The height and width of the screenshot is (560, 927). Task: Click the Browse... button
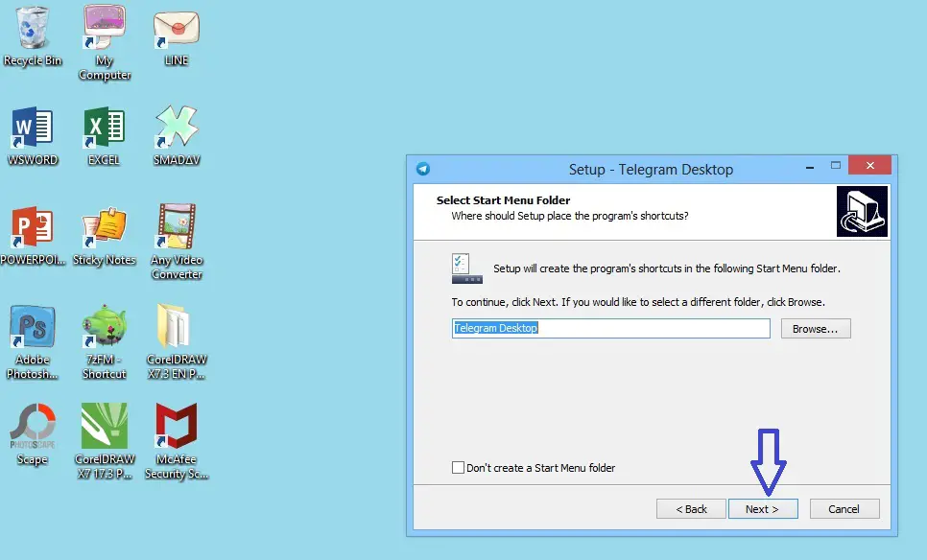click(816, 329)
